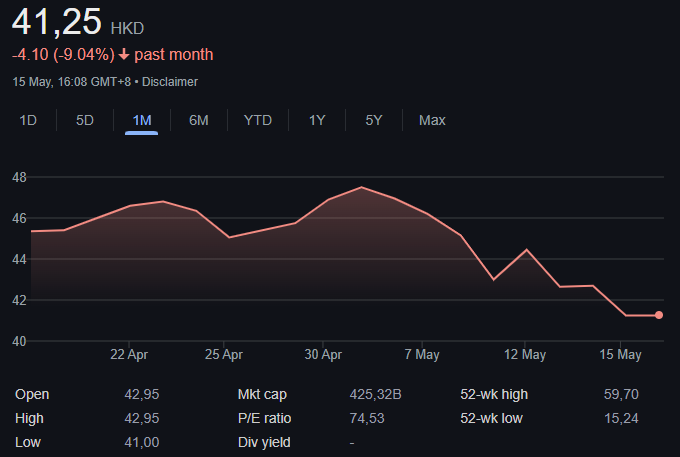Click the Low value 41,00
The image size is (680, 457).
(x=142, y=442)
